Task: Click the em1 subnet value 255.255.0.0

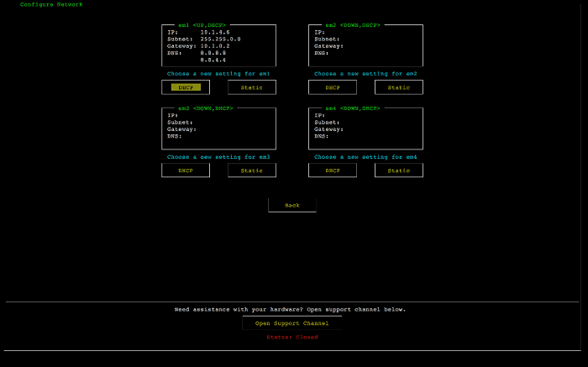Action: [x=220, y=39]
